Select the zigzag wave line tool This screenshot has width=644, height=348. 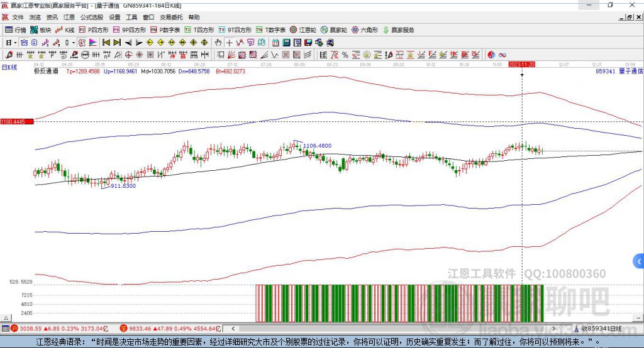pos(275,55)
